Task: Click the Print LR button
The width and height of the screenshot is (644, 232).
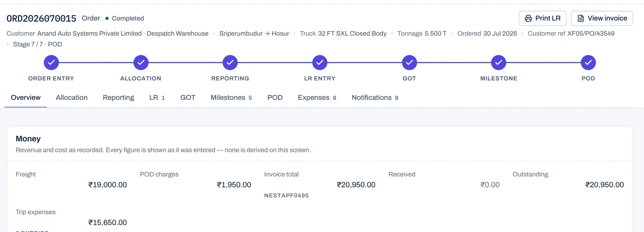Action: tap(543, 18)
